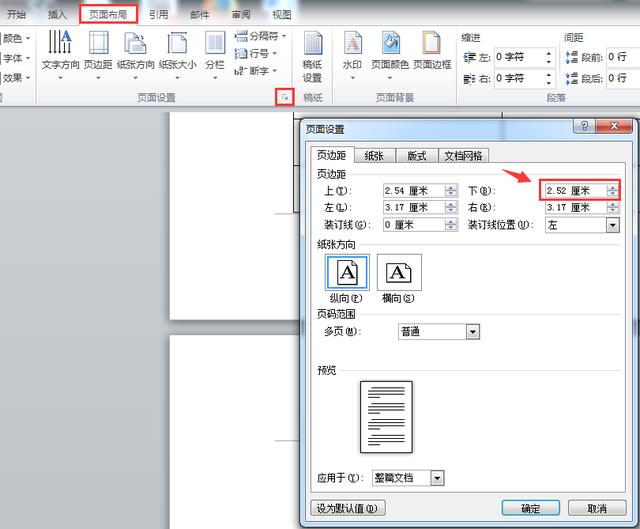The image size is (640, 529).
Task: Open the 应用于 apply-to dropdown
Action: point(408,478)
